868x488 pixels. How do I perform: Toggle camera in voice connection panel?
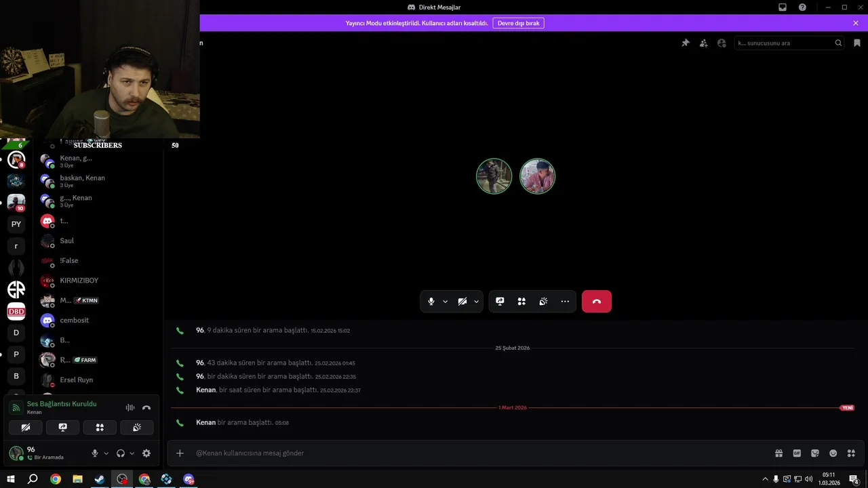(x=26, y=427)
